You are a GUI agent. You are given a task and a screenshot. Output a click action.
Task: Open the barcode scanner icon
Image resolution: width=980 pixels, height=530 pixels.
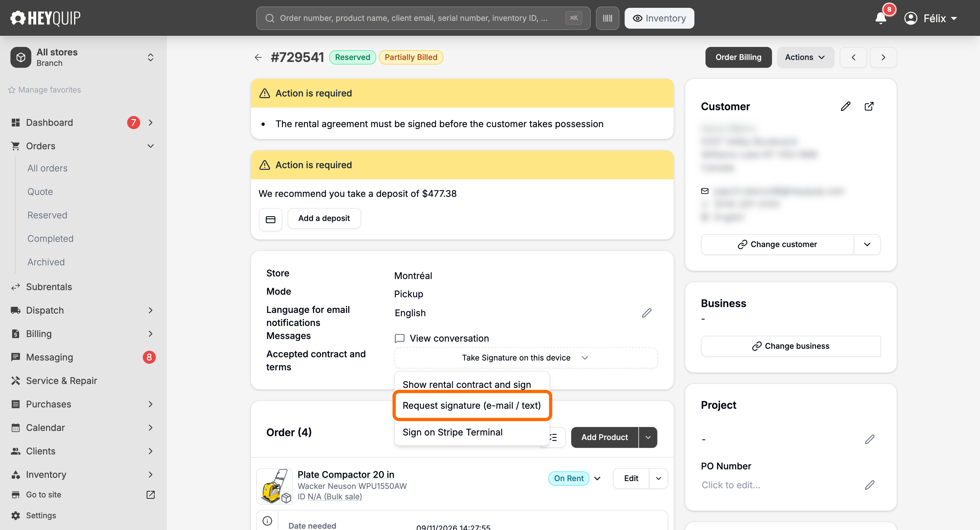[x=607, y=18]
